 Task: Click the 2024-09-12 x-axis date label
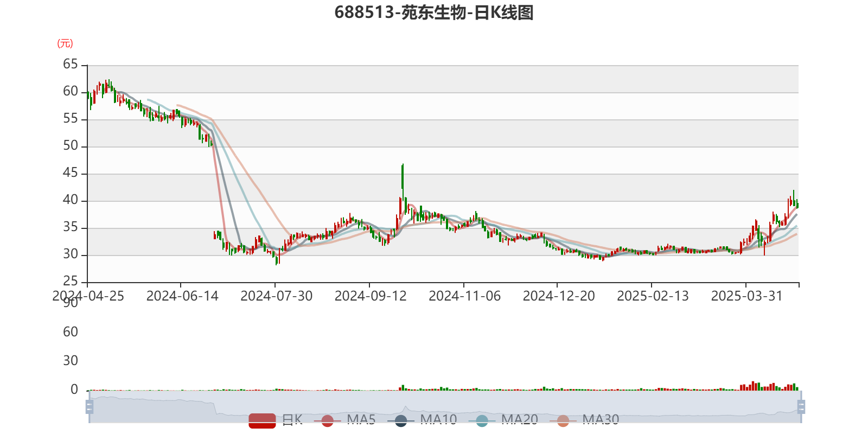(x=370, y=296)
